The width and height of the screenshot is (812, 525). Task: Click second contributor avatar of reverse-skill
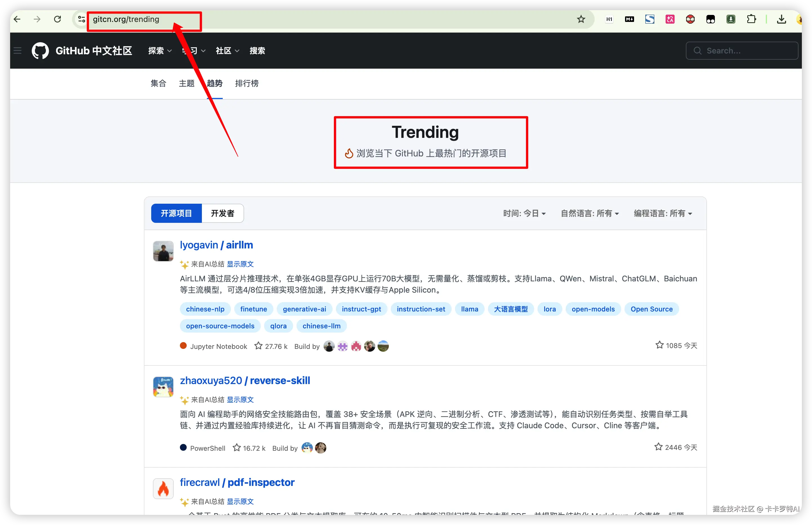coord(321,448)
